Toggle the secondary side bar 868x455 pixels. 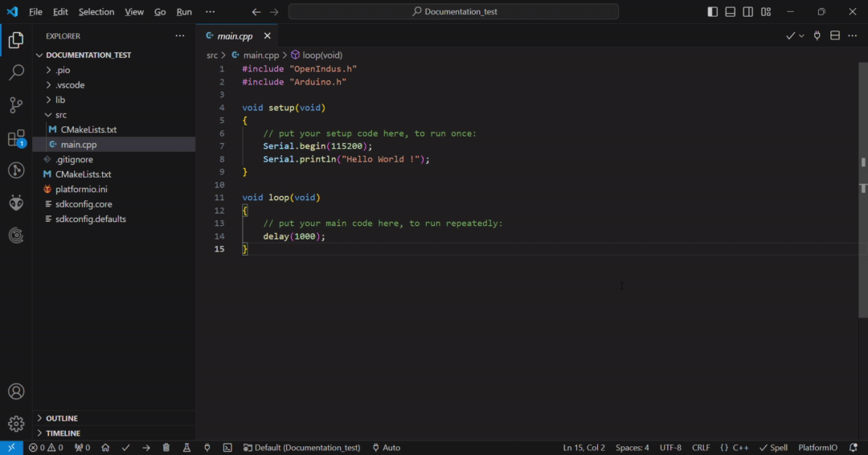coord(747,12)
